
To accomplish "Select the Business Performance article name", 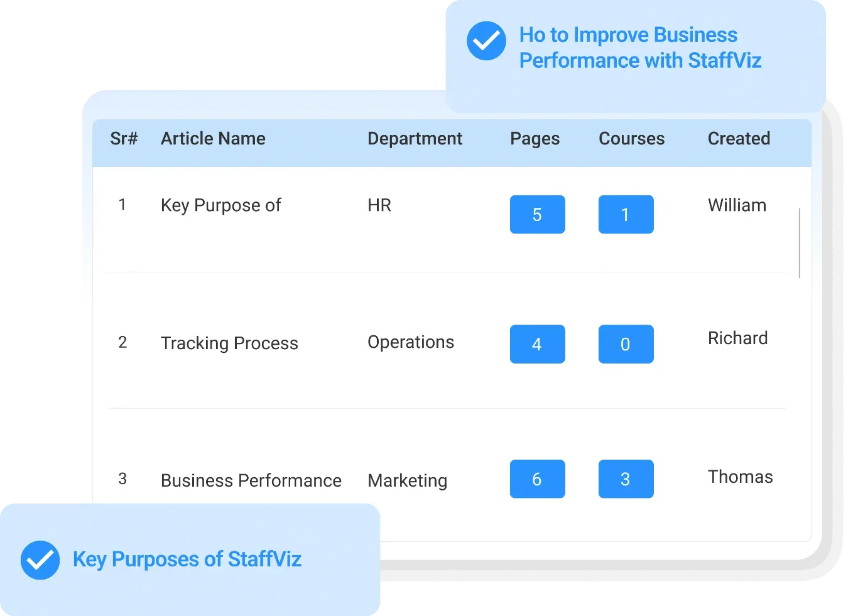I will 251,481.
